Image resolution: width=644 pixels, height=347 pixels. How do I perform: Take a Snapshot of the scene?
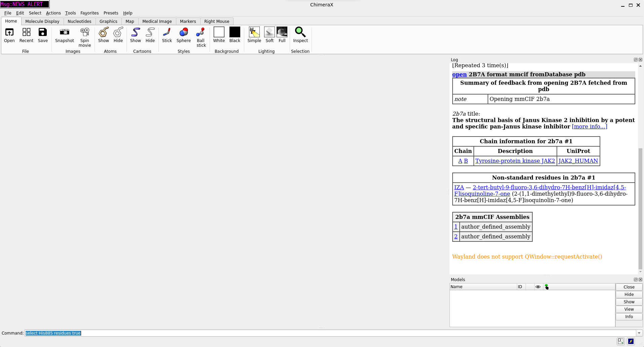tap(64, 35)
